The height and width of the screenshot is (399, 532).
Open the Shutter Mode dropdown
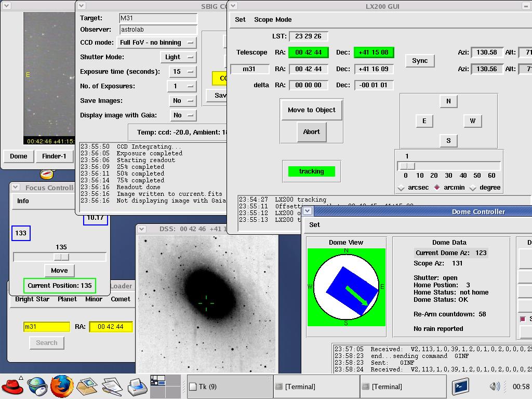coord(179,57)
